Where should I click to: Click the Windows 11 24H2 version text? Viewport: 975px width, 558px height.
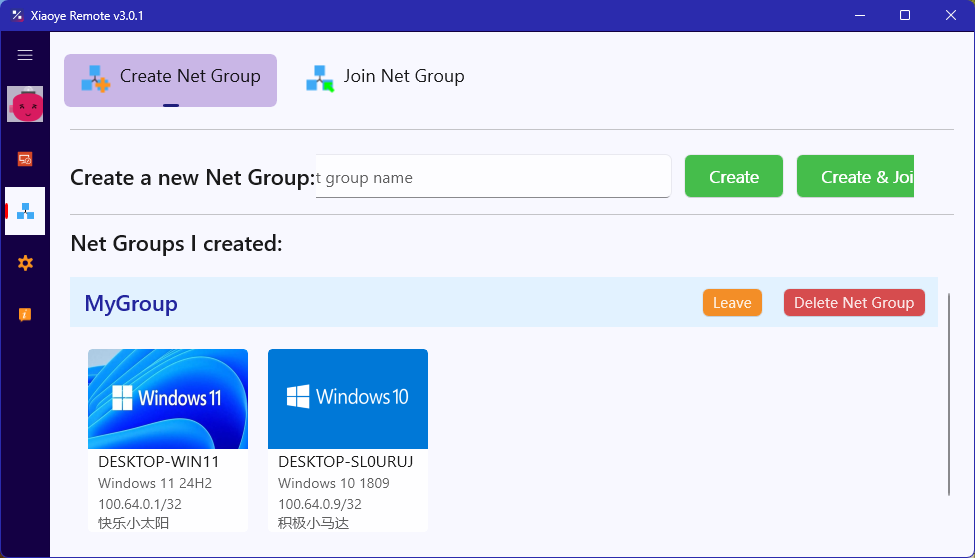tap(155, 483)
